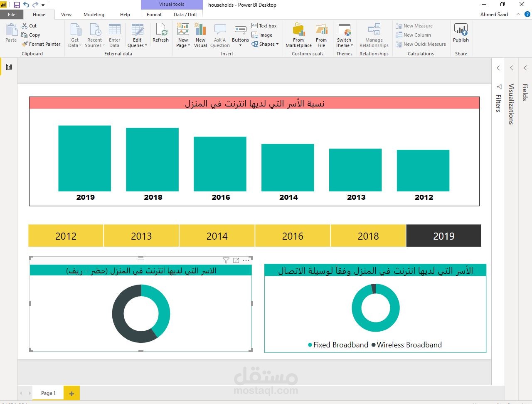Click the Save icon in title bar
Screen dimensions: 532x404
pyautogui.click(x=17, y=5)
